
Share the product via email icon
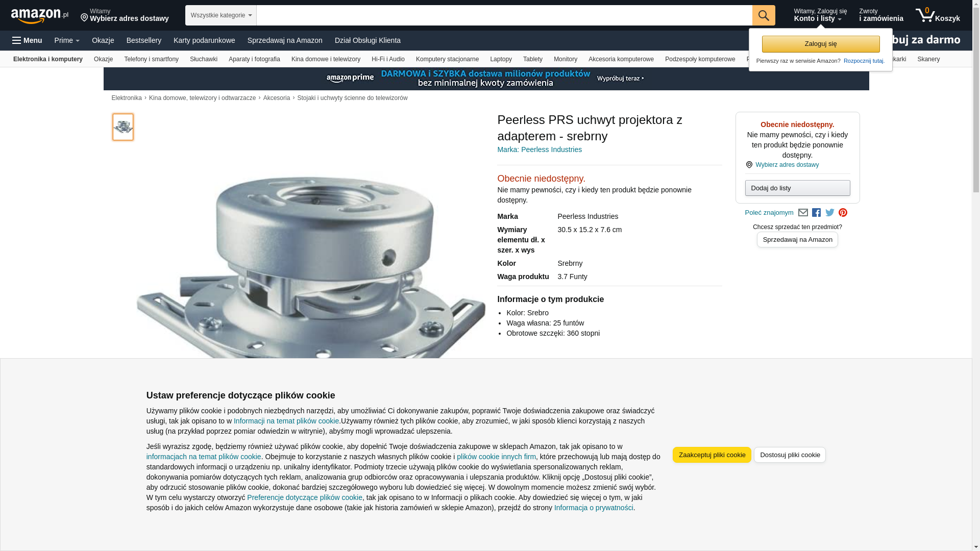[x=803, y=213]
